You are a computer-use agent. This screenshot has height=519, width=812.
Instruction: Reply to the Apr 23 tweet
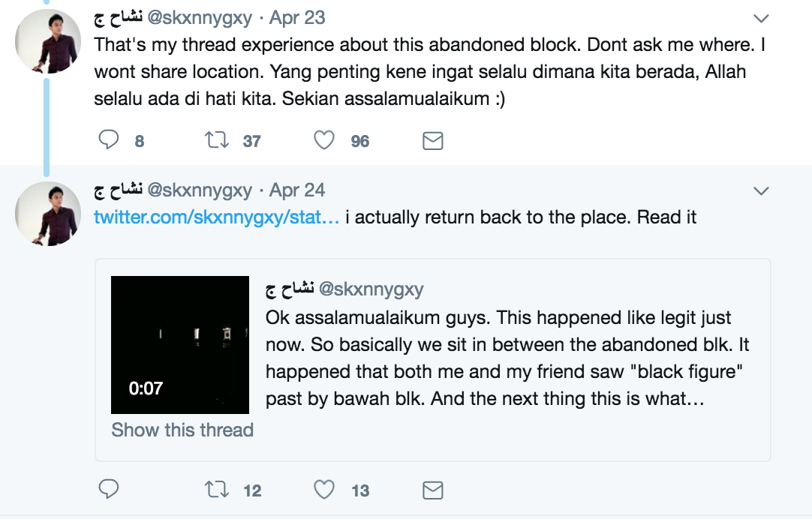click(x=109, y=139)
